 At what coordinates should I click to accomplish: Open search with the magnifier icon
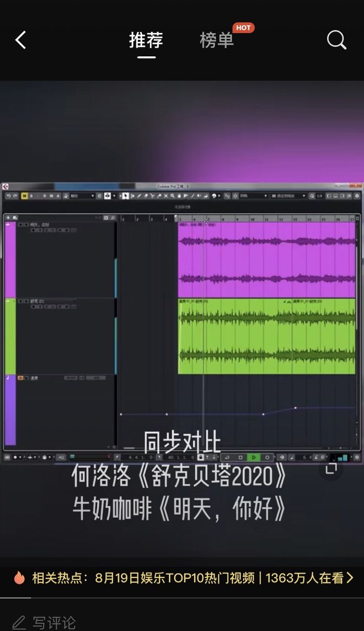[x=336, y=40]
